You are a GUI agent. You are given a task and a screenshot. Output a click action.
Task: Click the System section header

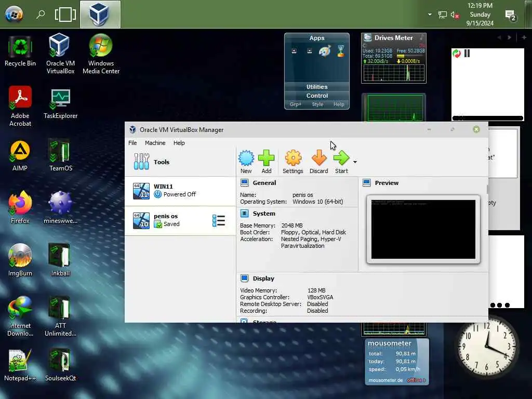(x=263, y=214)
